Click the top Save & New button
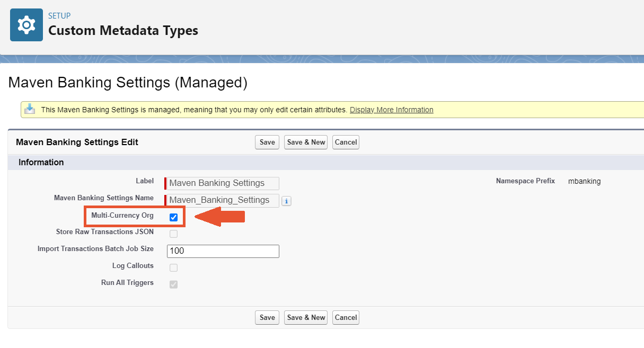644x348 pixels. click(x=306, y=142)
